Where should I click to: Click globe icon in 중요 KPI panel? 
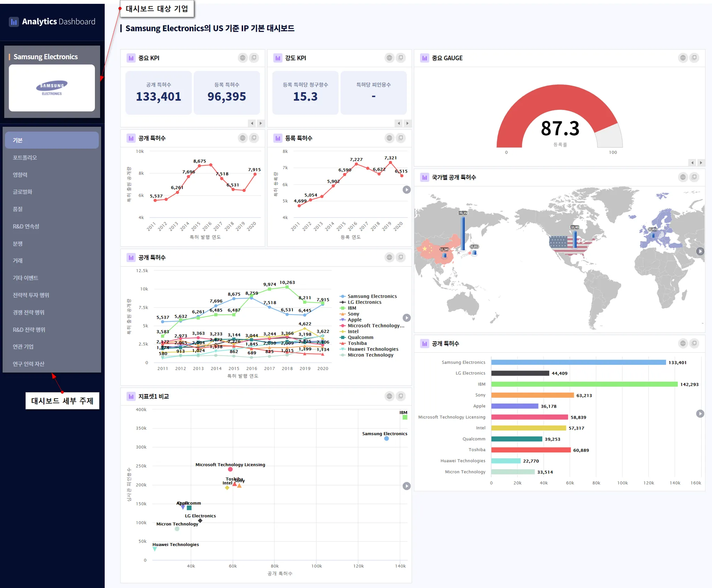pyautogui.click(x=243, y=58)
